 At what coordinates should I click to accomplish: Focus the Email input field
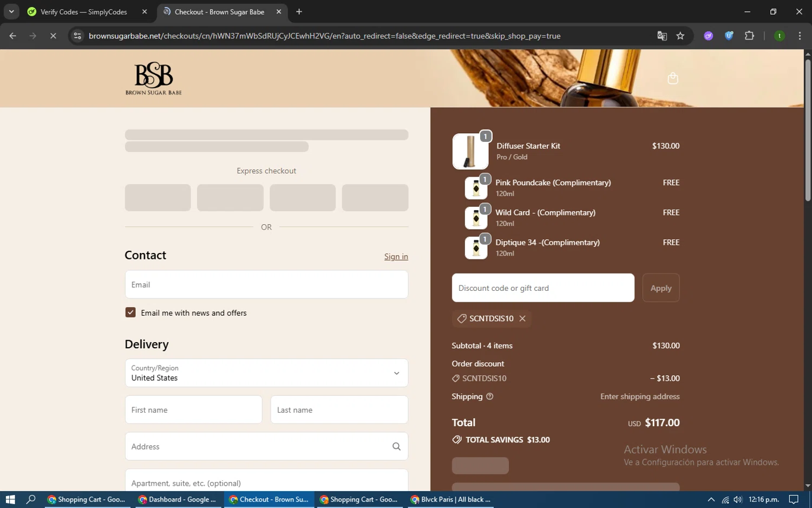coord(266,284)
